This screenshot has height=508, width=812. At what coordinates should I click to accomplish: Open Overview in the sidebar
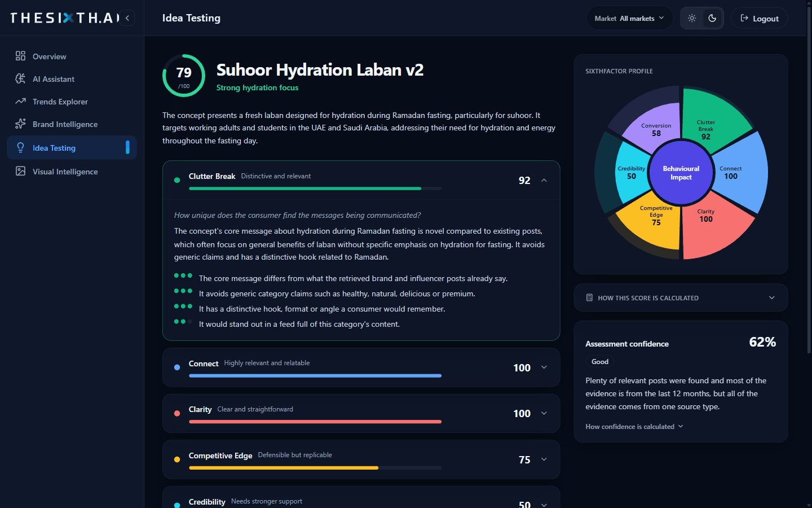tap(72, 56)
